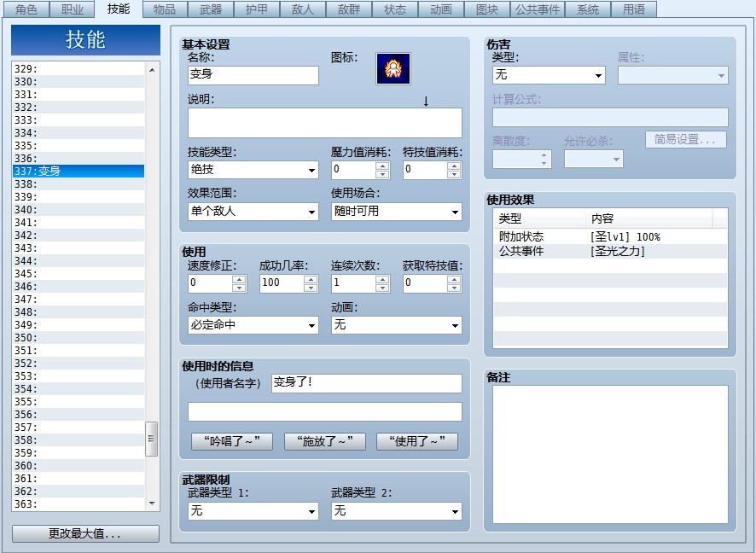The height and width of the screenshot is (553, 756).
Task: Click into the 说明 description text box
Action: (325, 123)
